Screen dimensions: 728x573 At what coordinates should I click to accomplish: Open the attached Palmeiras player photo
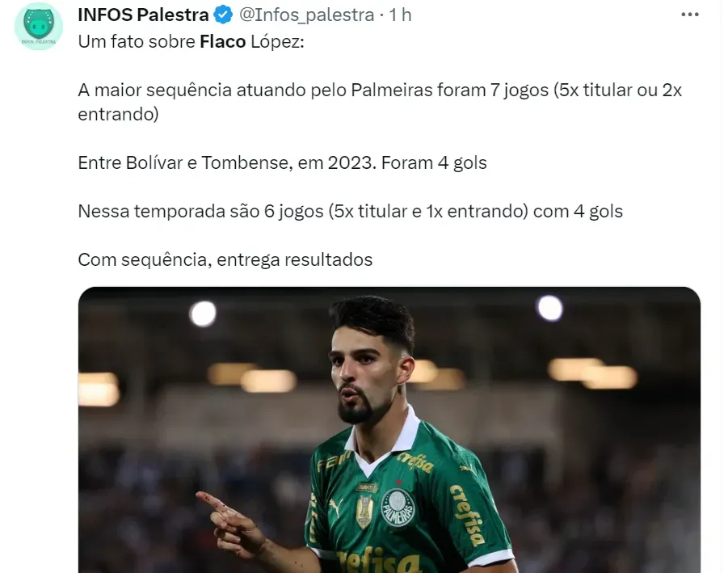click(389, 430)
